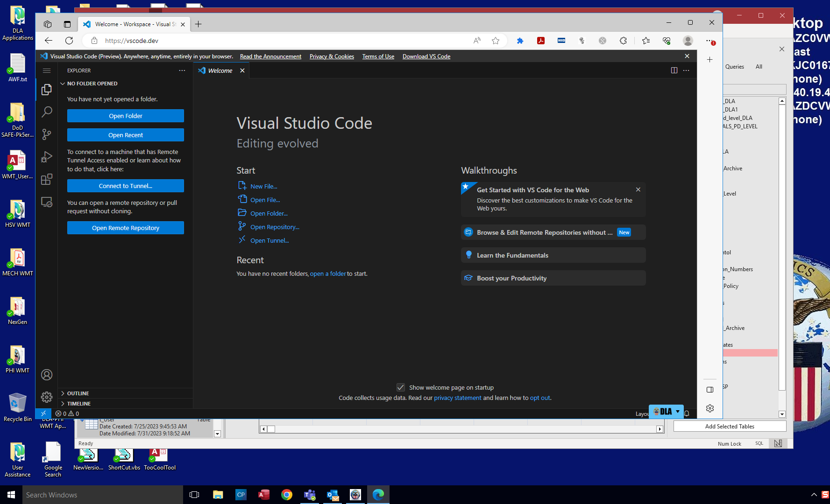
Task: Click the Open Recent button
Action: (126, 135)
